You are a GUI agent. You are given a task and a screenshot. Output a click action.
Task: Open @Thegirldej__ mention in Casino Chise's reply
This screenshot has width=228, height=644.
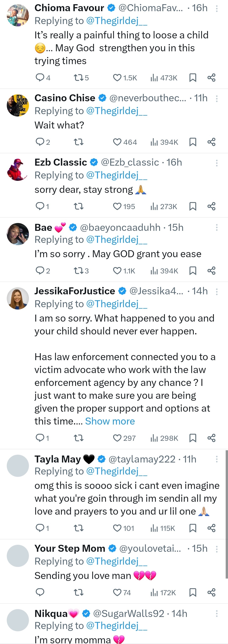coord(117,111)
